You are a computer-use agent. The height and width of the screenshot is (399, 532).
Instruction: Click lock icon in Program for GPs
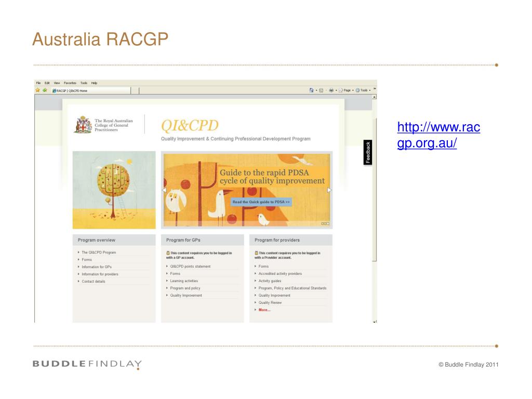coord(168,253)
